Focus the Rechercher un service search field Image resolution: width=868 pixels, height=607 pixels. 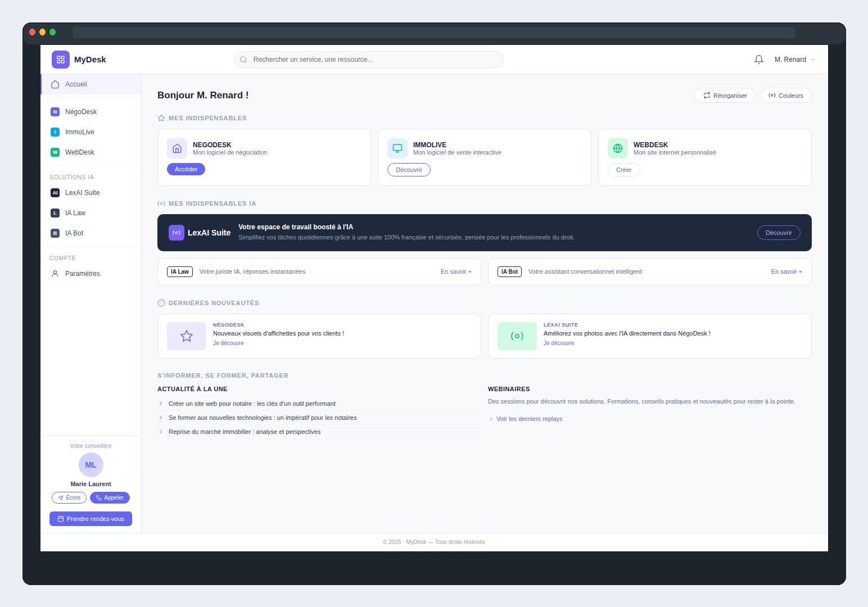(369, 60)
